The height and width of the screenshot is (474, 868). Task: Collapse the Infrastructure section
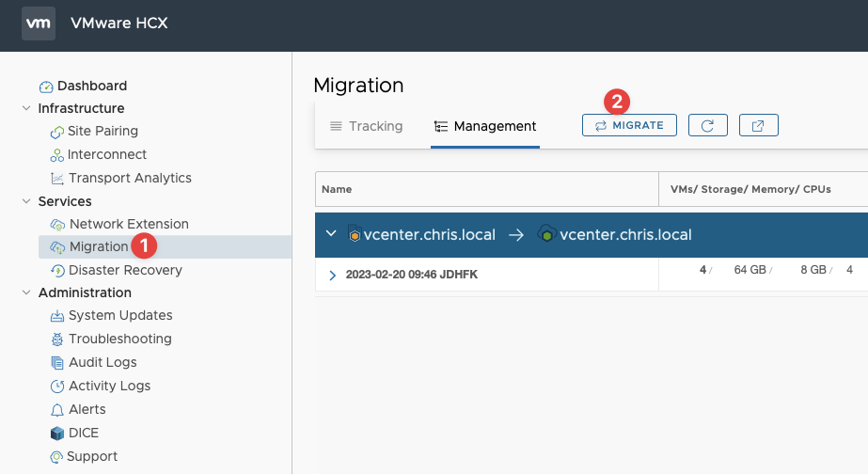26,108
